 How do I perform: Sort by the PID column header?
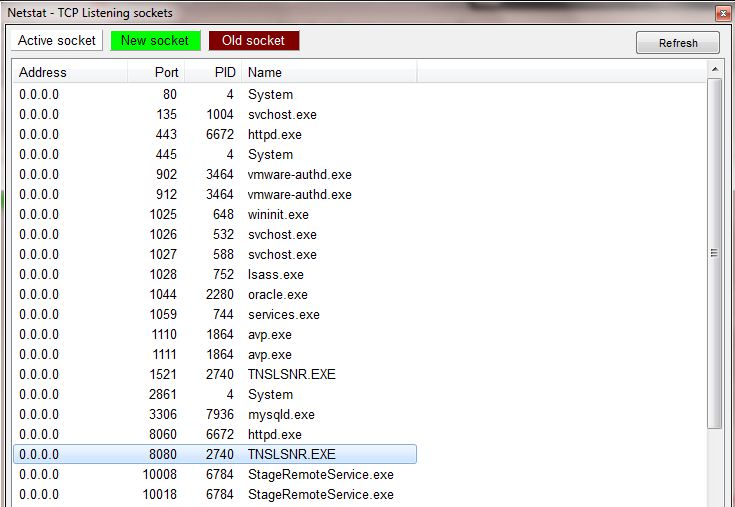[x=213, y=72]
